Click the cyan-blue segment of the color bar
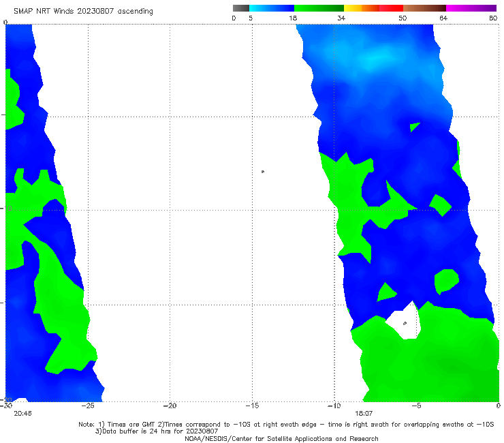The width and height of the screenshot is (504, 443). click(x=272, y=8)
